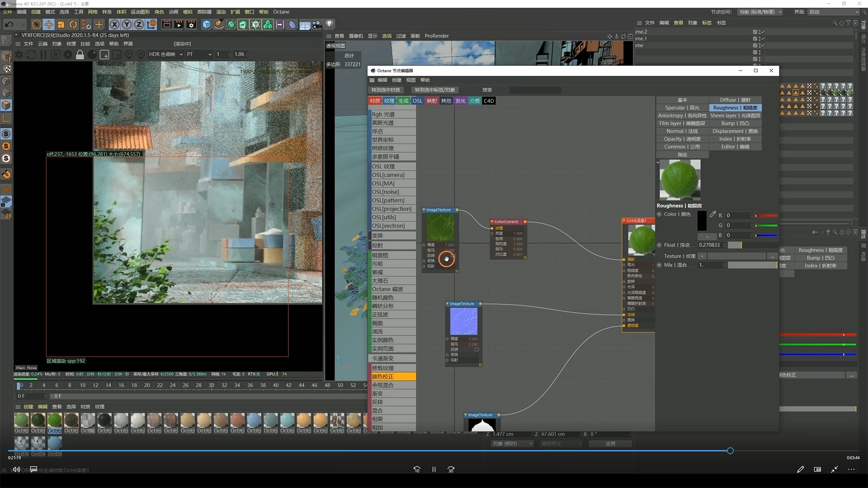Open the Octane menu in menu bar
868x488 pixels.
click(281, 12)
